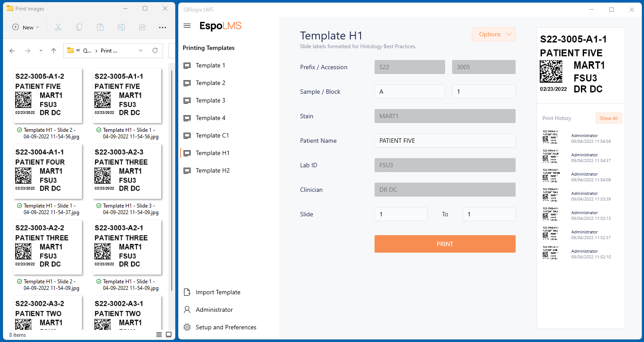Select Template 2 in sidebar
The width and height of the screenshot is (644, 342).
pos(210,83)
